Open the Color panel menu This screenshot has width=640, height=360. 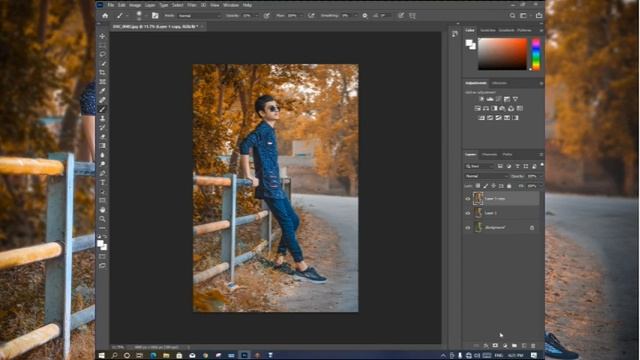[541, 31]
